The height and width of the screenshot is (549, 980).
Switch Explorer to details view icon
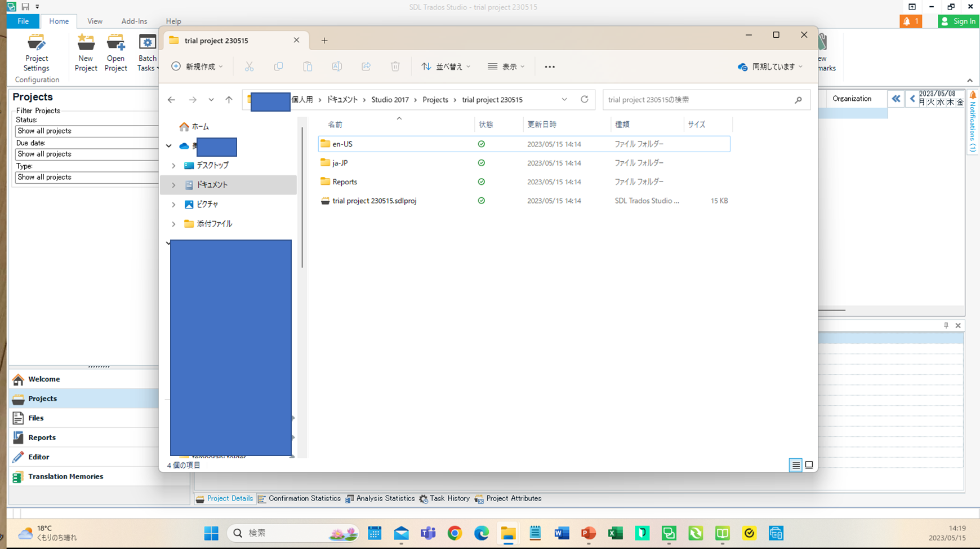click(x=795, y=465)
